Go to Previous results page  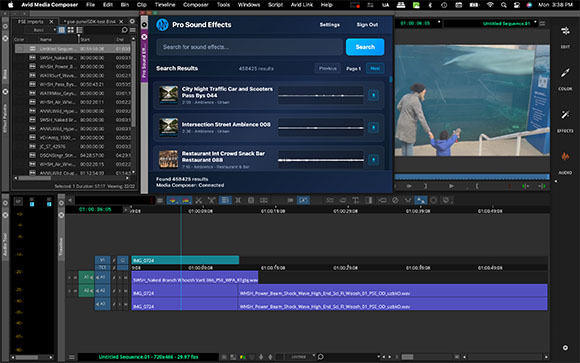(328, 68)
